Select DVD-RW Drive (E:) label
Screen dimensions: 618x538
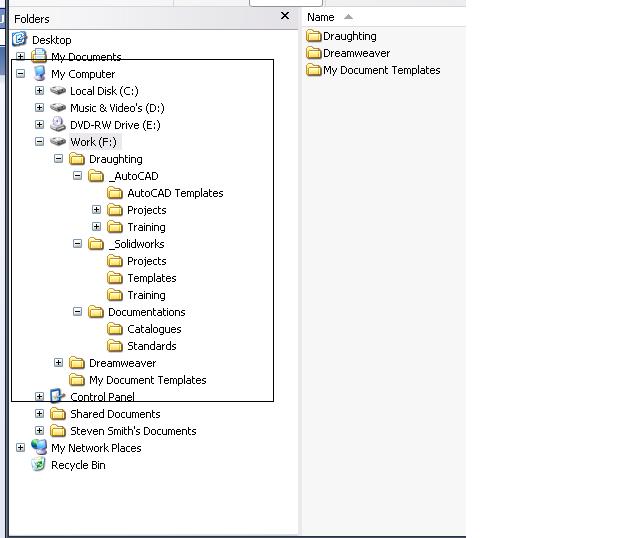[x=115, y=125]
